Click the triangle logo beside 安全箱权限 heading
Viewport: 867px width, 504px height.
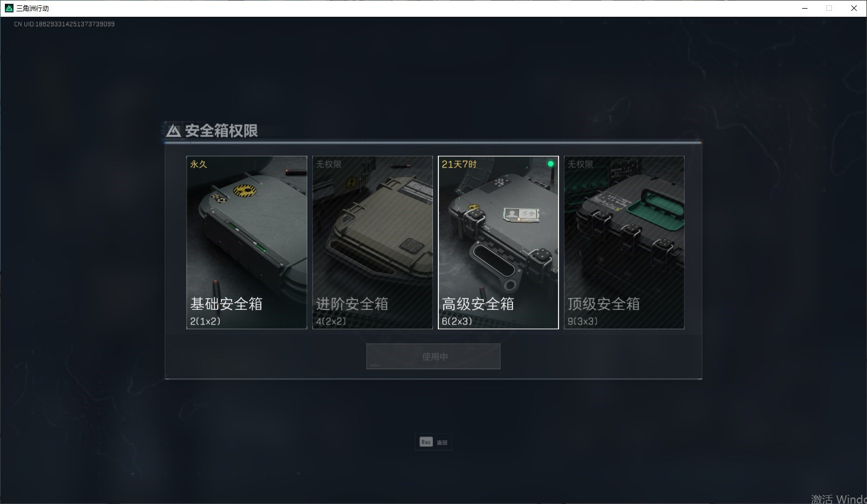pyautogui.click(x=173, y=131)
